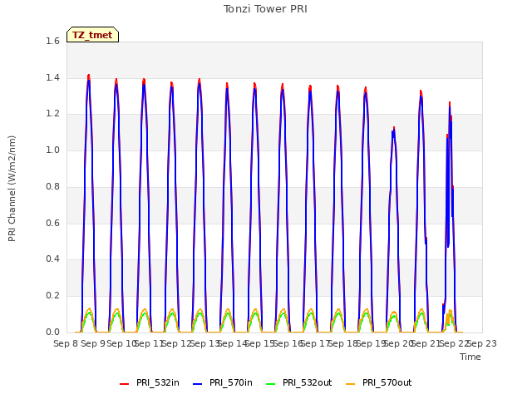Viewport: 532px width, 399px height.
Task: Click the Sep 23 x-axis tick label
Action: coord(482,343)
